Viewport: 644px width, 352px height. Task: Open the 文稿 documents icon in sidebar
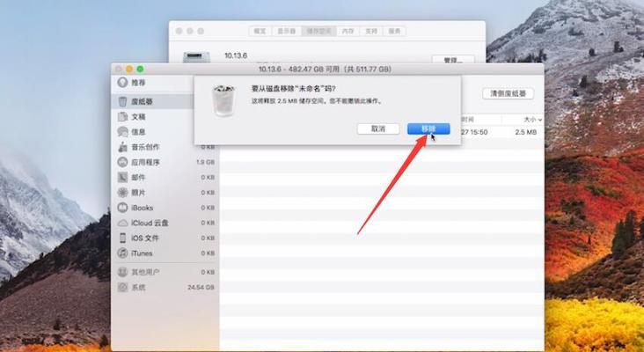point(122,117)
